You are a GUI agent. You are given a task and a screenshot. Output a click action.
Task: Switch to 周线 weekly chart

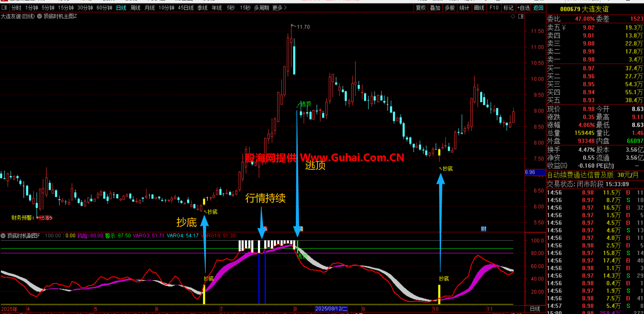click(135, 8)
